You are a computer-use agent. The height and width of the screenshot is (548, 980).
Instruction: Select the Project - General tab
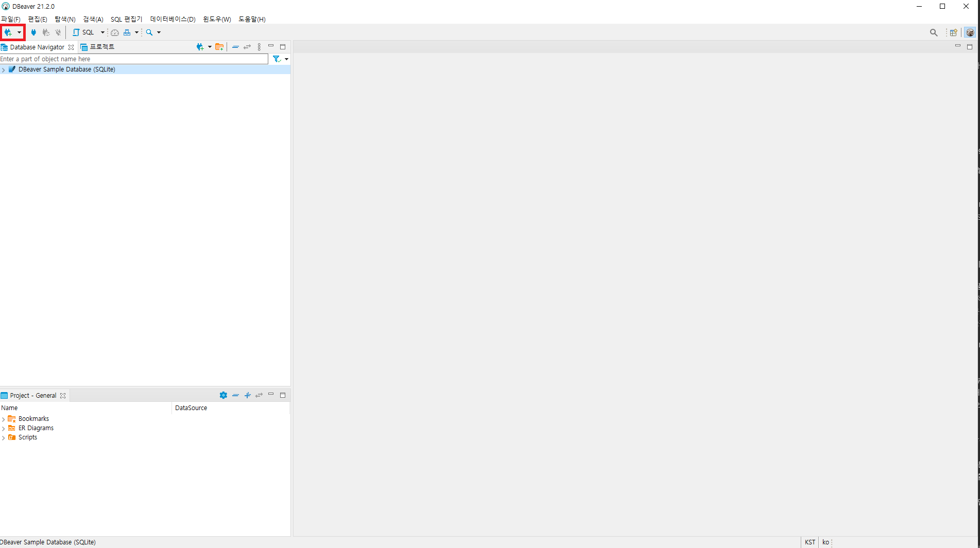pyautogui.click(x=33, y=396)
